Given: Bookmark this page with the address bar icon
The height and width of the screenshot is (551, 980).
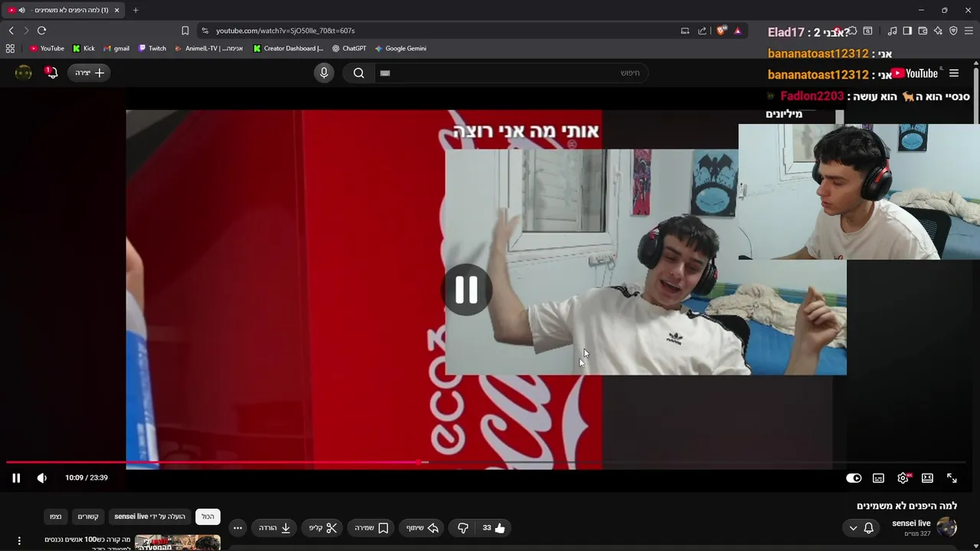Looking at the screenshot, I should click(x=185, y=31).
